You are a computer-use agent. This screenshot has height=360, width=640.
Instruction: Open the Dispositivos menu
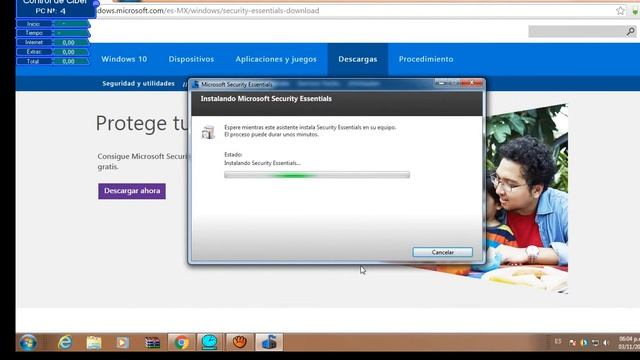pyautogui.click(x=191, y=59)
